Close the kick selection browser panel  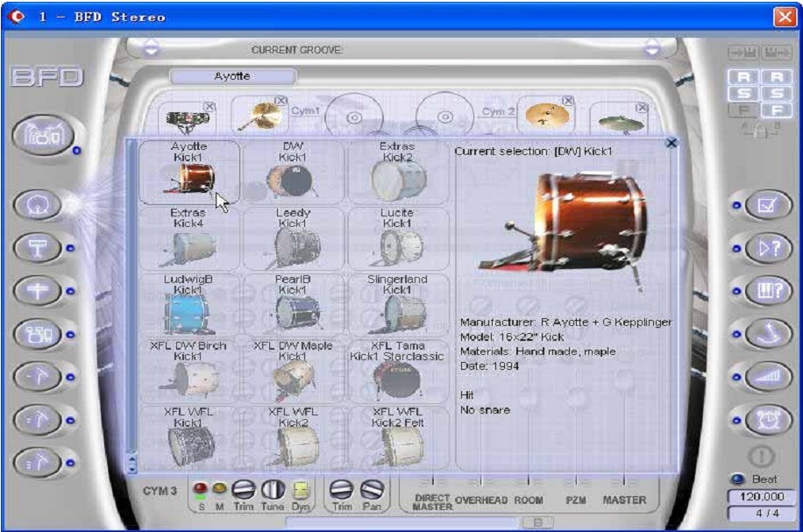coord(671,143)
